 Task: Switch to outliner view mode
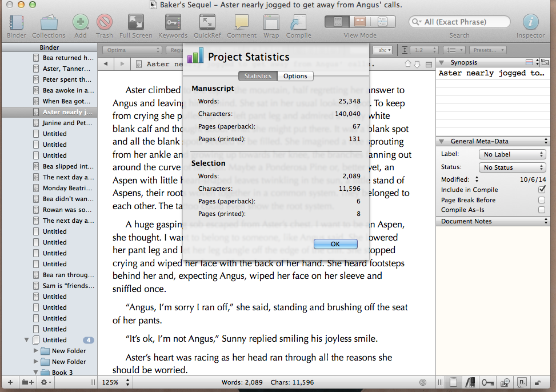[383, 22]
